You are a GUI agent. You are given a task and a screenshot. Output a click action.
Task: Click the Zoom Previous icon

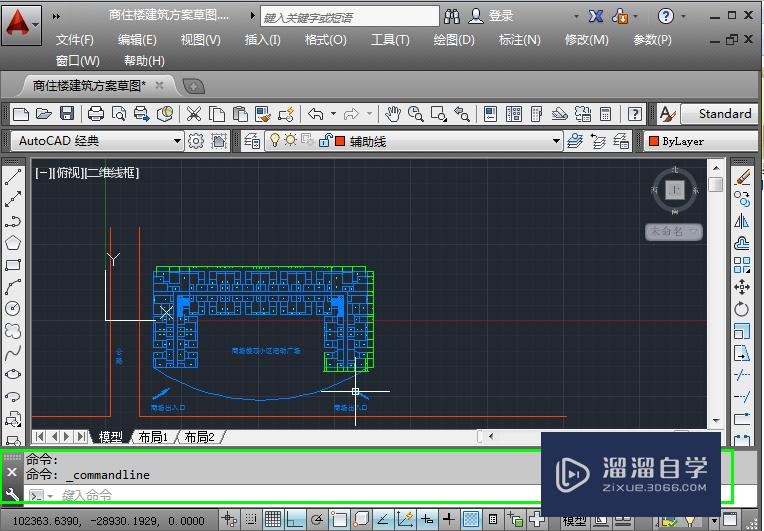coord(461,114)
